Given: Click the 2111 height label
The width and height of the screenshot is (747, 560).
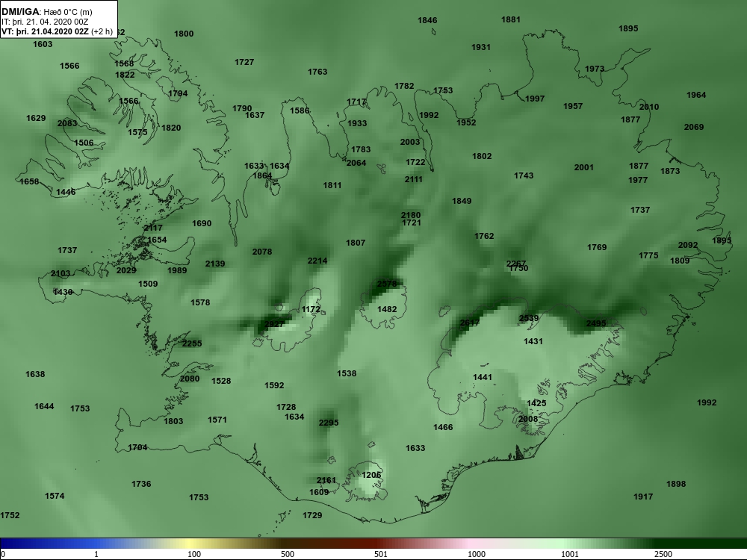Looking at the screenshot, I should (x=414, y=179).
